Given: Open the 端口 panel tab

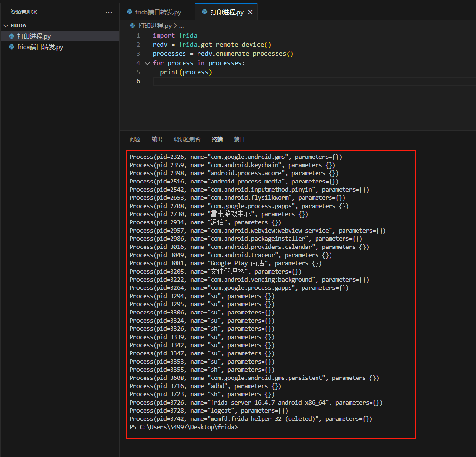Looking at the screenshot, I should coord(239,139).
